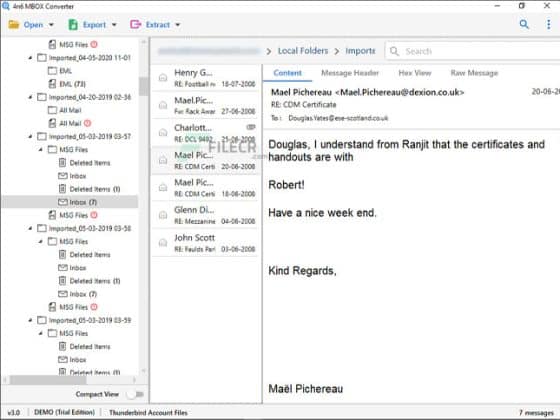Switch to the Raw Message tab
Screen dimensions: 560x420
coord(474,73)
